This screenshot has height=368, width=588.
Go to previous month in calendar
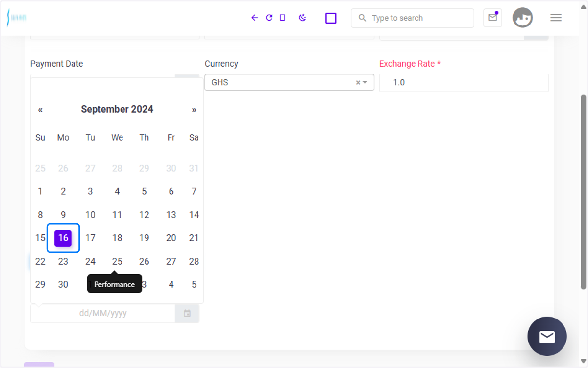pyautogui.click(x=40, y=110)
